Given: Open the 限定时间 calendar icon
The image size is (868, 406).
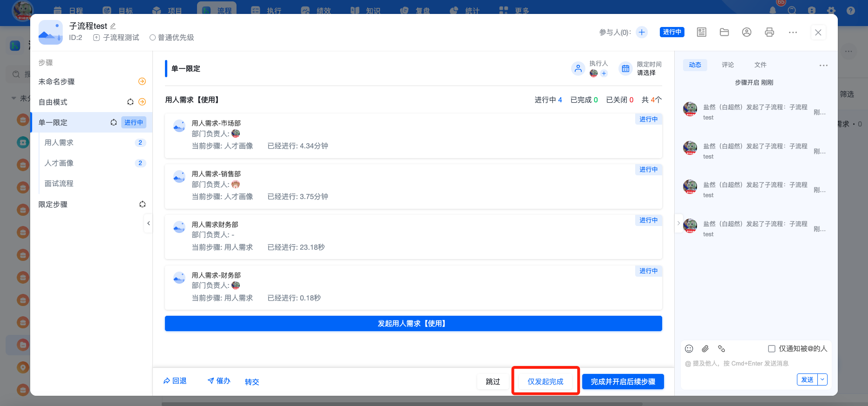Looking at the screenshot, I should pyautogui.click(x=626, y=68).
